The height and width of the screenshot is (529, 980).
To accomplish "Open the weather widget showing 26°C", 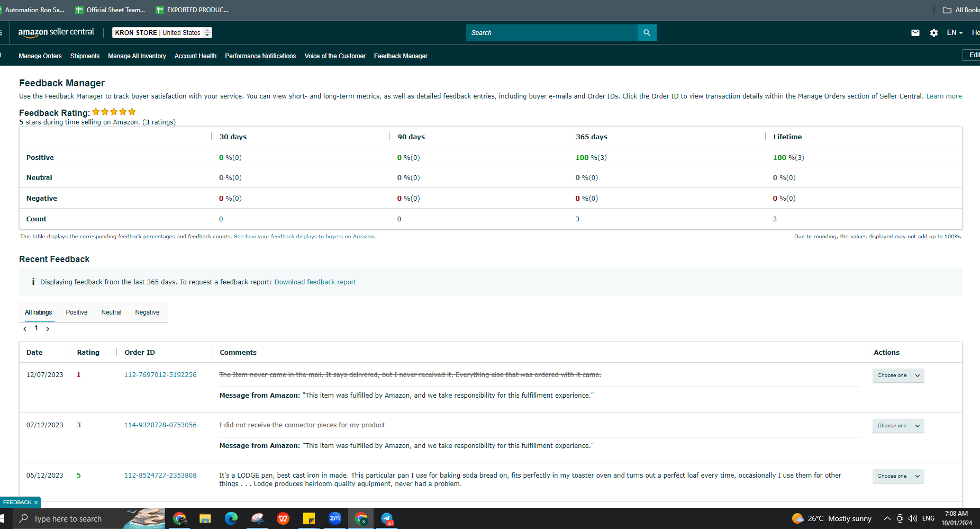I will coord(831,518).
